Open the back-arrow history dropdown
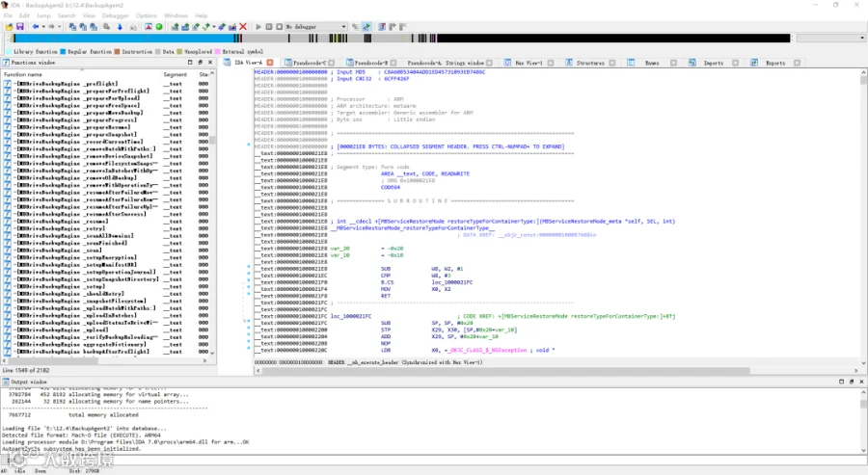The image size is (868, 475). click(x=42, y=27)
